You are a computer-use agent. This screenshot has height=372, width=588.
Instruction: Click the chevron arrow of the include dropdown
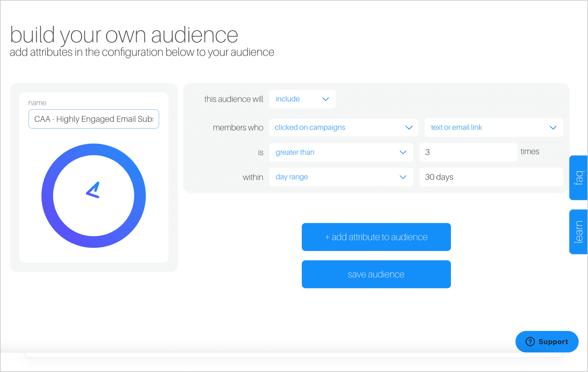pyautogui.click(x=325, y=99)
